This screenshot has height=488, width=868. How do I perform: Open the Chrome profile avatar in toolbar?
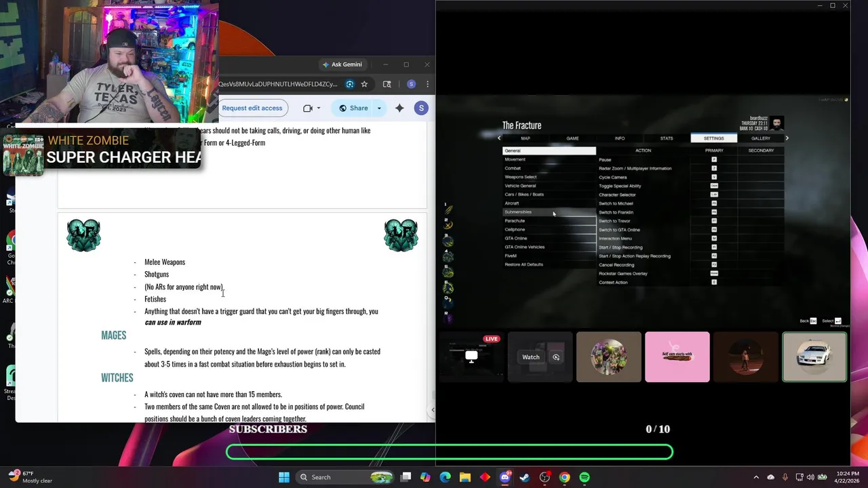[x=411, y=84]
